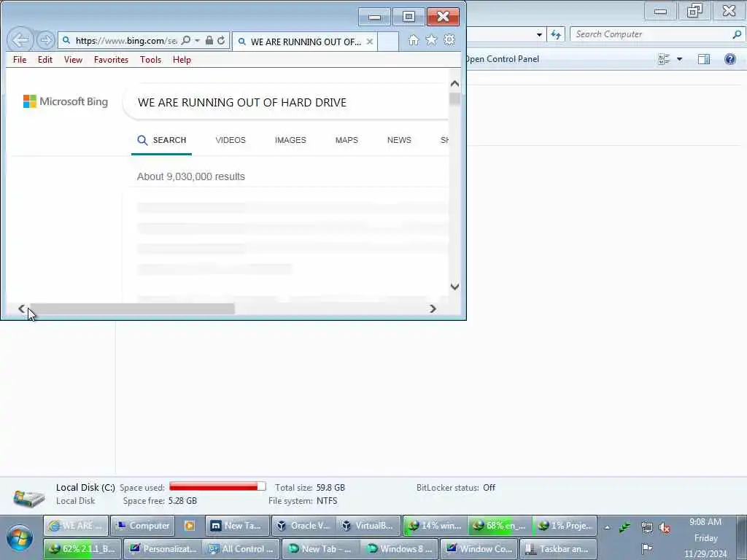Click the muted volume tray icon
The height and width of the screenshot is (560, 747).
[x=664, y=527]
